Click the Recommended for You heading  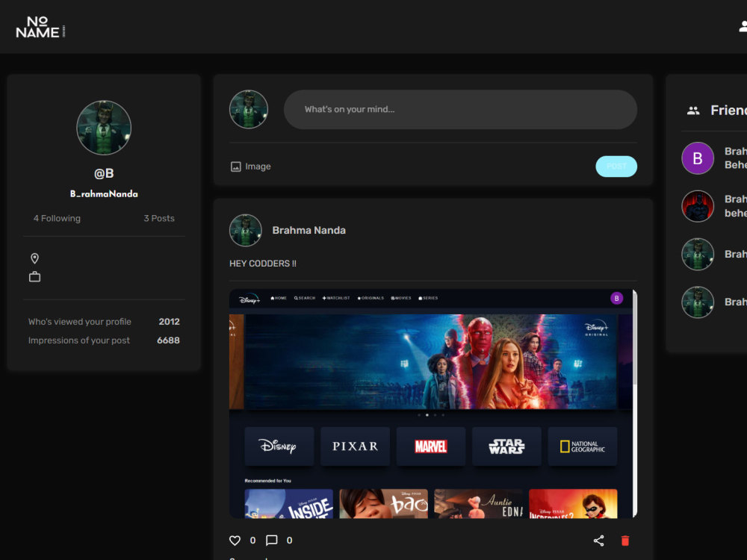(267, 480)
